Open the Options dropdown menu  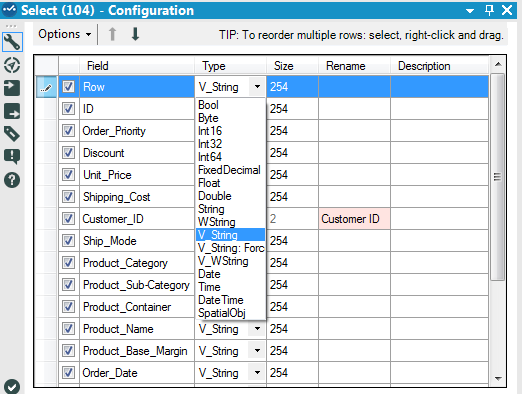(x=65, y=34)
